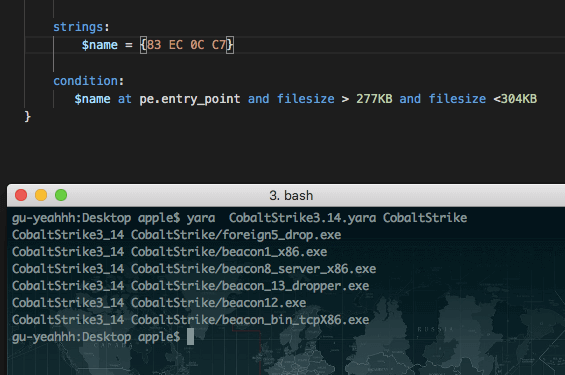Click the yellow minimize button of terminal
The width and height of the screenshot is (565, 375).
tap(41, 195)
